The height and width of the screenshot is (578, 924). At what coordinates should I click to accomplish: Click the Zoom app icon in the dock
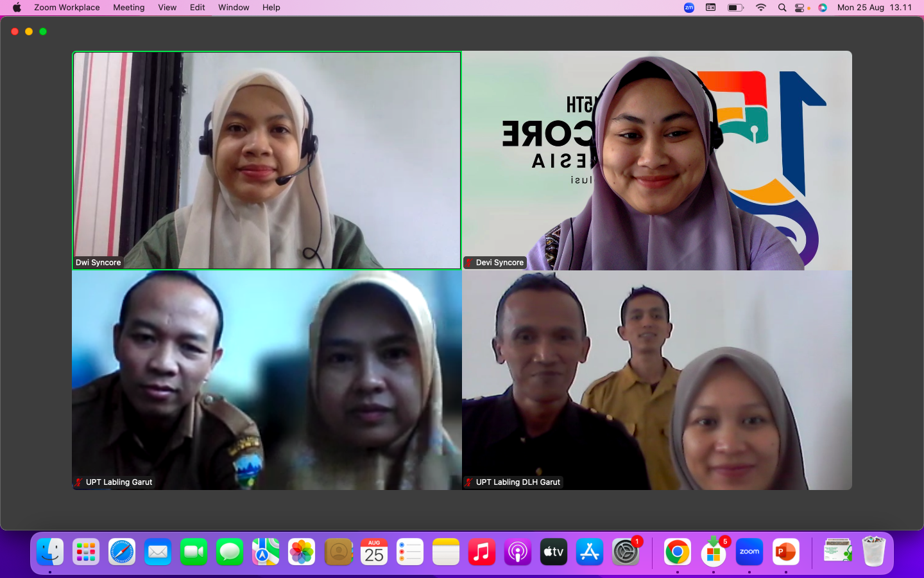point(749,552)
